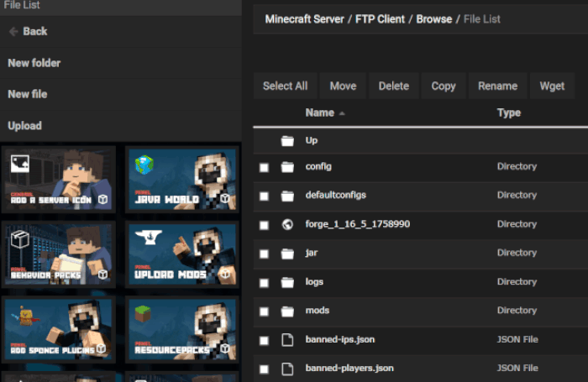Tick the checkbox for logs directory

pos(264,283)
